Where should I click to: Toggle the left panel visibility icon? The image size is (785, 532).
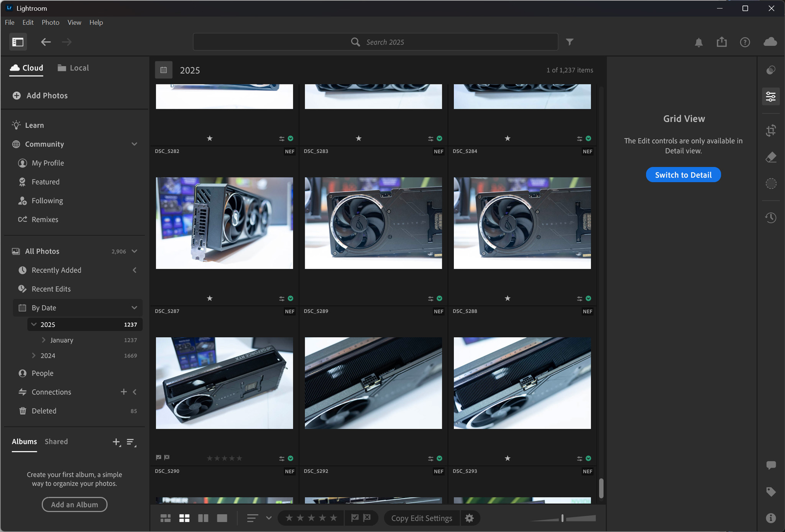tap(18, 42)
